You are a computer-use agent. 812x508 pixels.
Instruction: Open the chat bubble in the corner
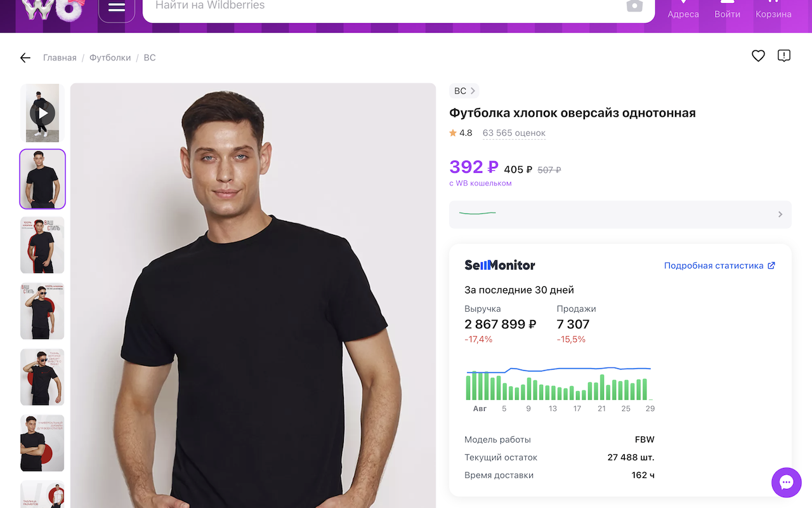click(786, 483)
